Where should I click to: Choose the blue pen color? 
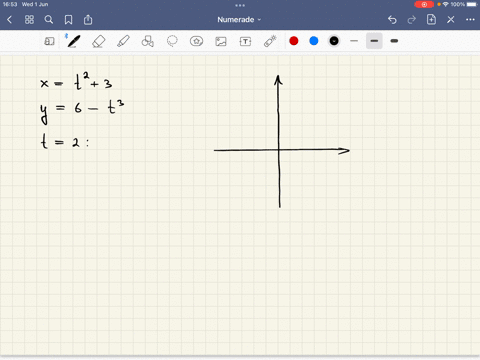(314, 41)
